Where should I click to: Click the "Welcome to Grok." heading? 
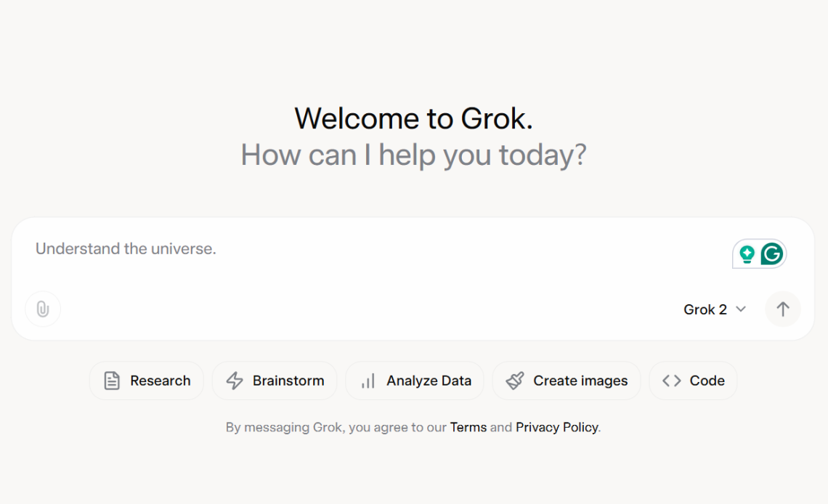point(413,118)
